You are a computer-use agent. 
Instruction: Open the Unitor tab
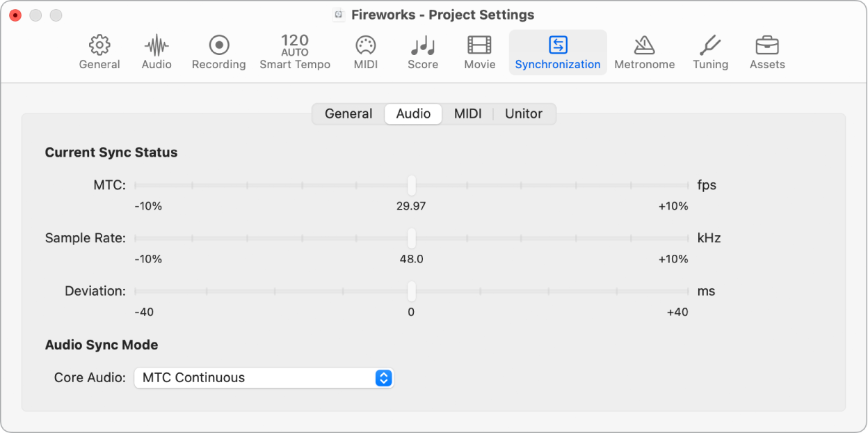point(524,113)
